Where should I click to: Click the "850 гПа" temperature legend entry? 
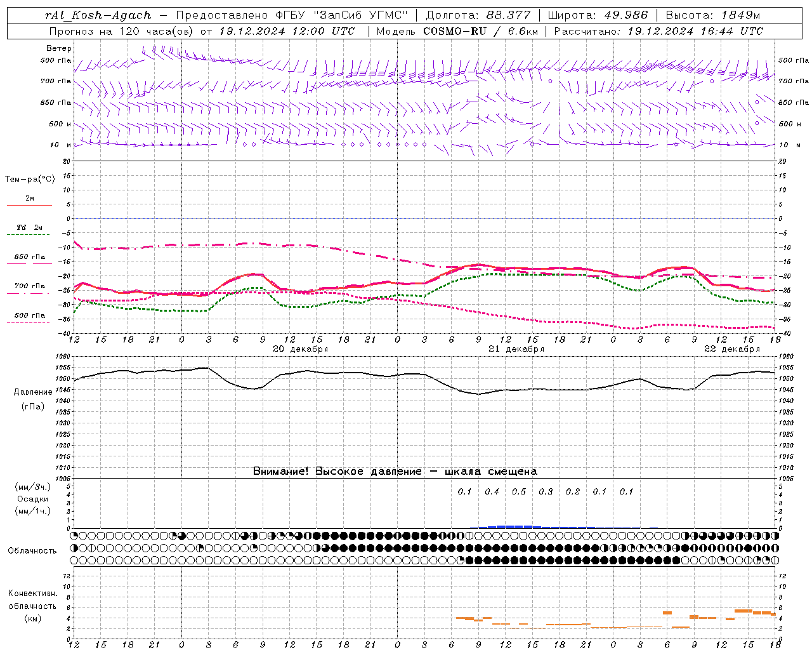point(30,257)
